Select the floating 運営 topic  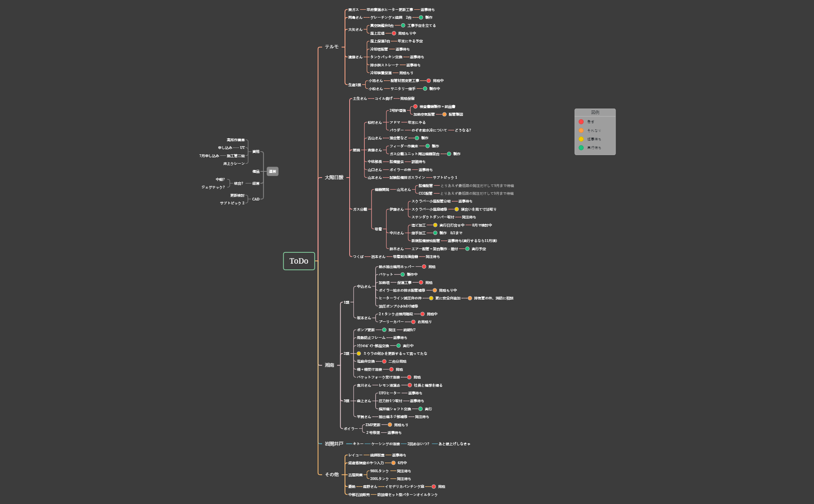[x=272, y=171]
